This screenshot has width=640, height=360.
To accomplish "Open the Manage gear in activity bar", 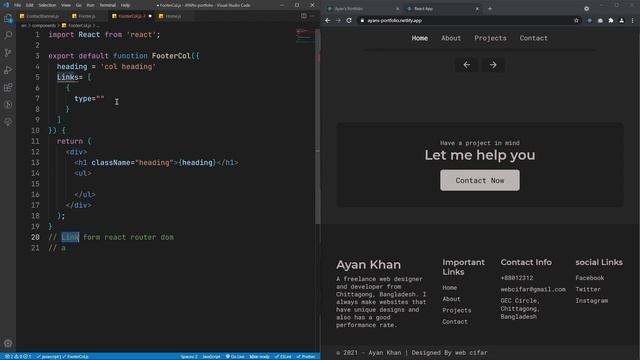I will point(8,343).
